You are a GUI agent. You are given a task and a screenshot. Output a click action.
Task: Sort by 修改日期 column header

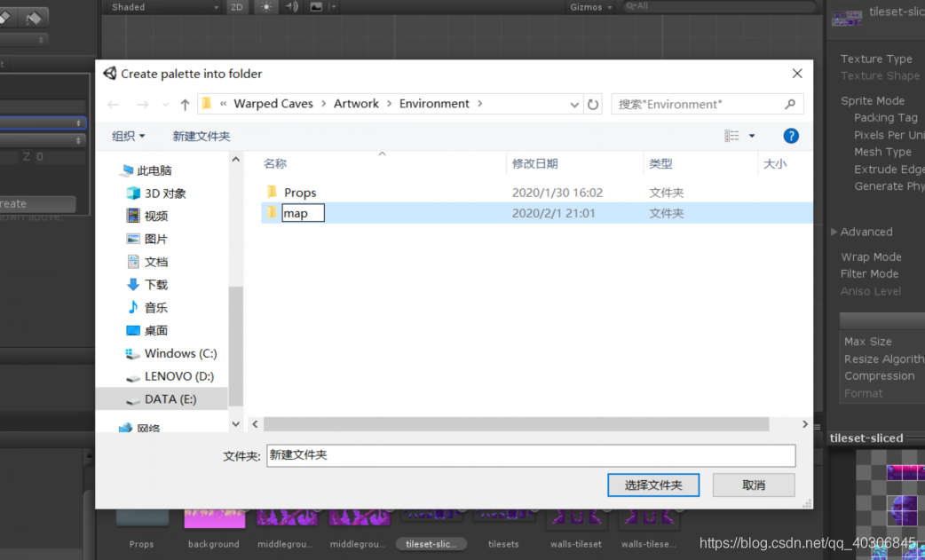tap(535, 163)
